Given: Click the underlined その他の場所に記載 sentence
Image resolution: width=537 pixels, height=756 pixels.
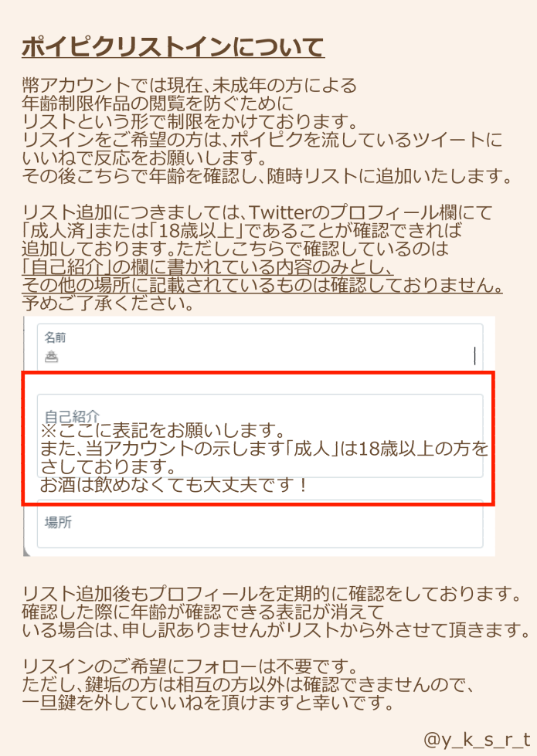Looking at the screenshot, I should (262, 285).
